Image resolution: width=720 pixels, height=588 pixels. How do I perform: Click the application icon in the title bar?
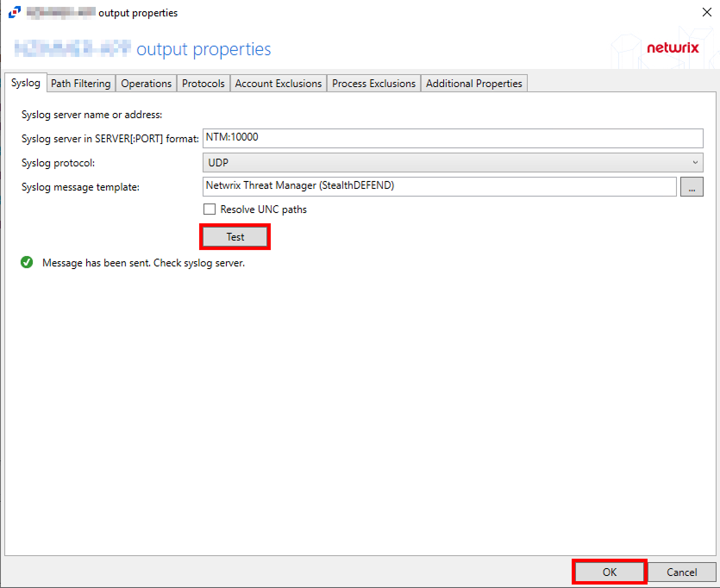13,13
